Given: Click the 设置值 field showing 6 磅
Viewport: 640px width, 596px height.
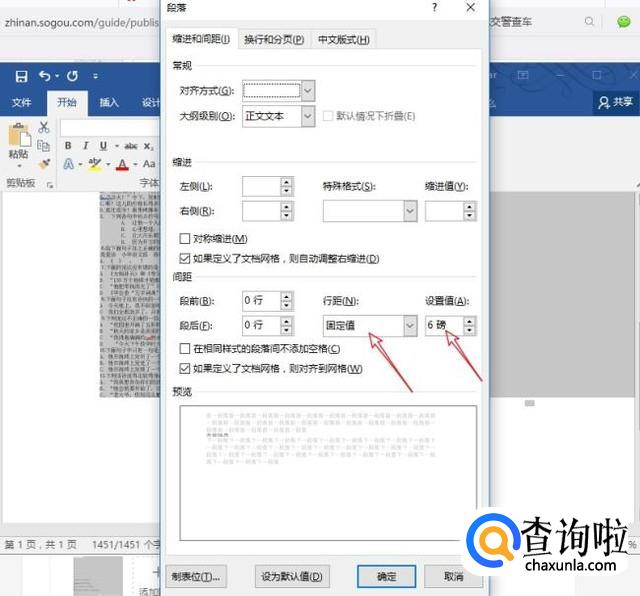Looking at the screenshot, I should (x=442, y=326).
